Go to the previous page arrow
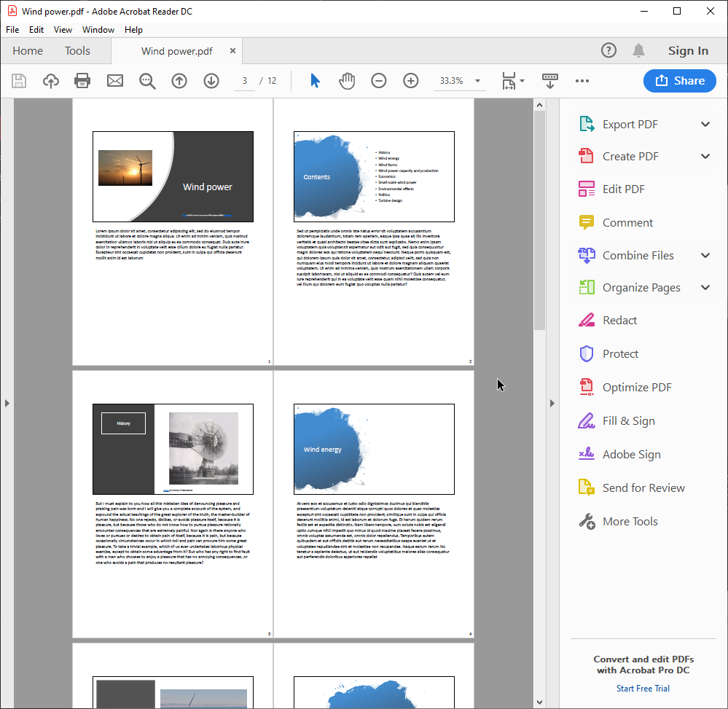Image resolution: width=728 pixels, height=709 pixels. [x=179, y=81]
